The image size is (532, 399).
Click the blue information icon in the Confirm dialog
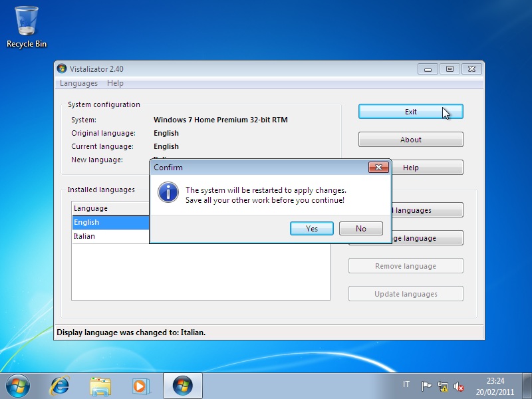[x=168, y=192]
